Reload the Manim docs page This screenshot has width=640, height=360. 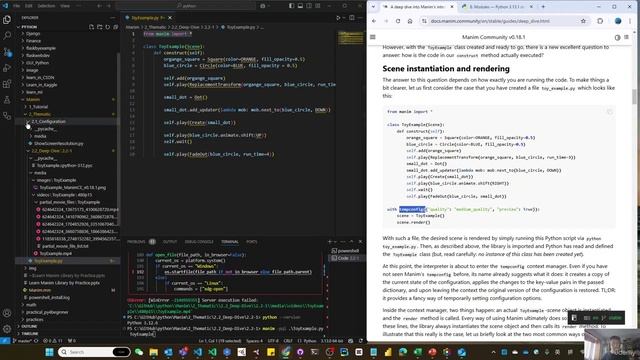pyautogui.click(x=398, y=21)
